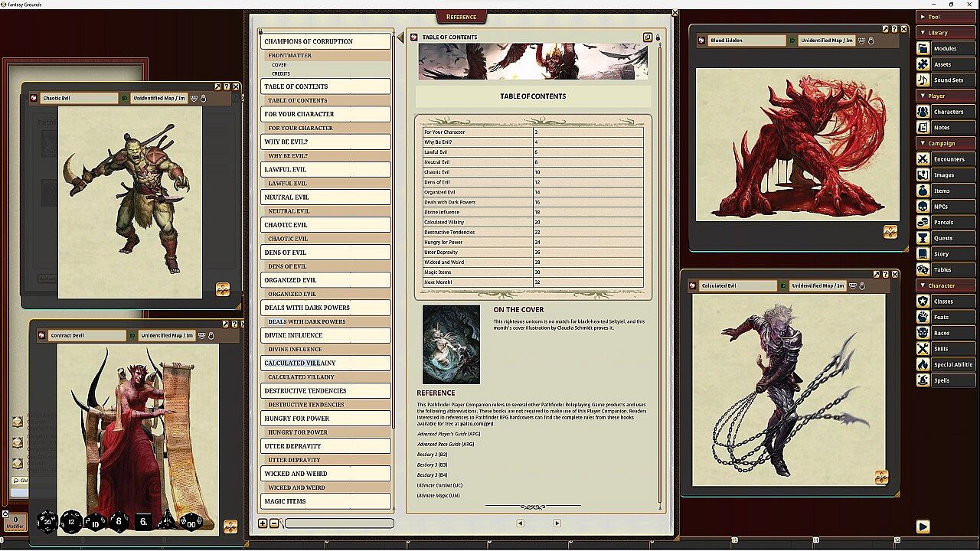Image resolution: width=980 pixels, height=551 pixels.
Task: Go to the next reference page
Action: point(557,523)
